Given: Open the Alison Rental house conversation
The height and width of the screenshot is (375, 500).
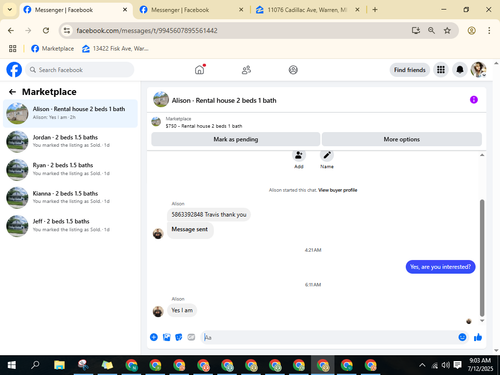Looking at the screenshot, I should click(x=70, y=113).
